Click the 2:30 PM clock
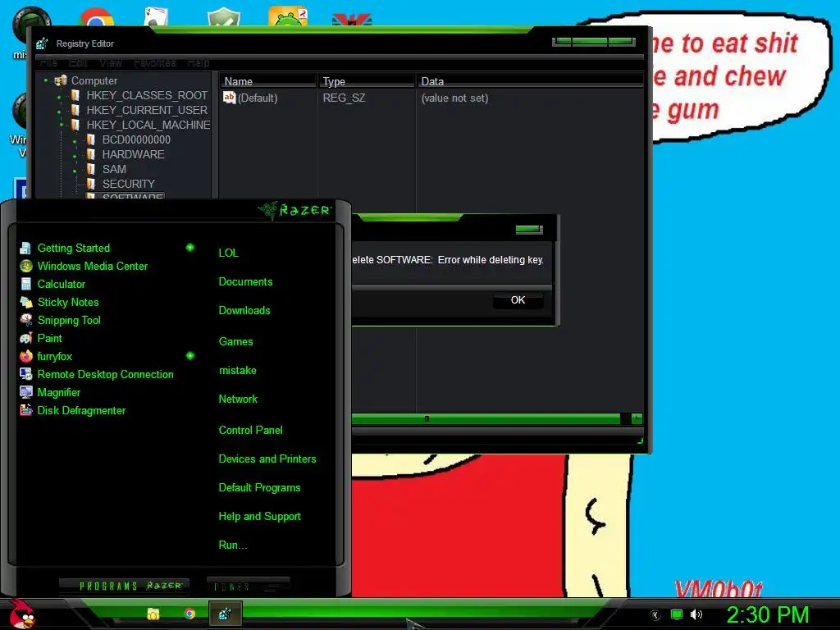The image size is (840, 630). click(768, 614)
